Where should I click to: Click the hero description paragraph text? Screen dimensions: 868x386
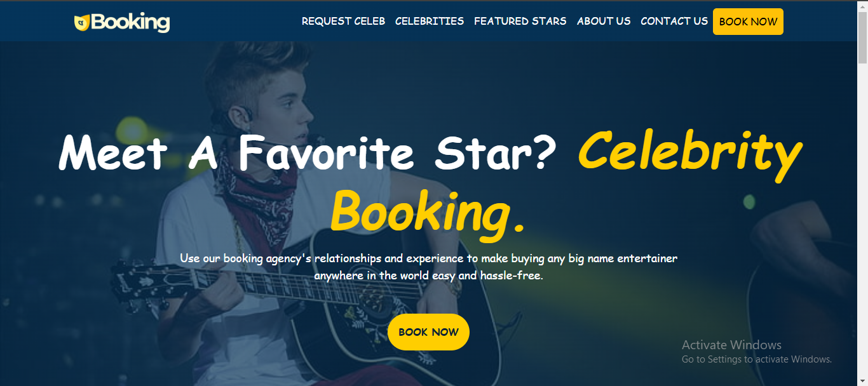click(x=429, y=267)
